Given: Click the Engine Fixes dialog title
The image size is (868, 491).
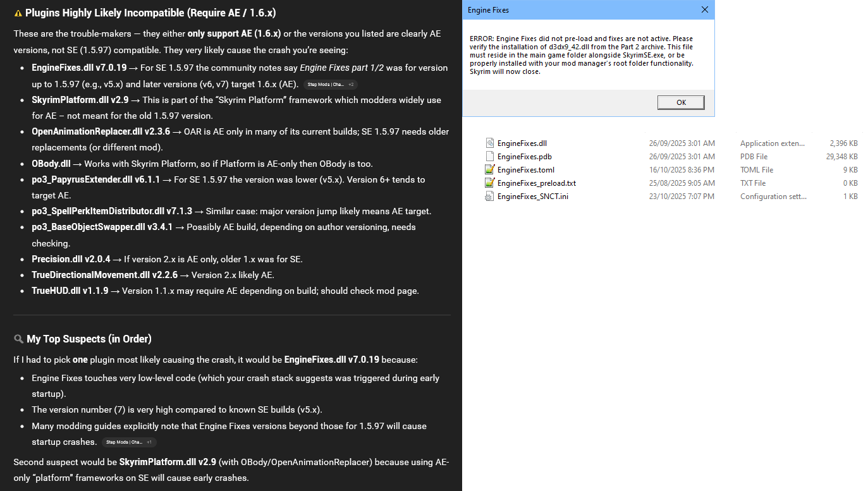Looking at the screenshot, I should click(x=488, y=10).
